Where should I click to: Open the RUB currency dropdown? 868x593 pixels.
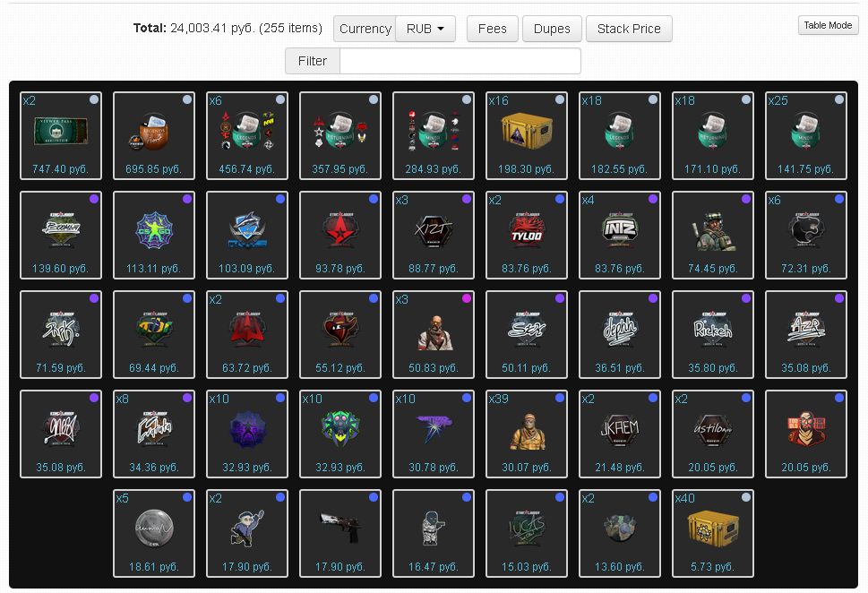(425, 29)
